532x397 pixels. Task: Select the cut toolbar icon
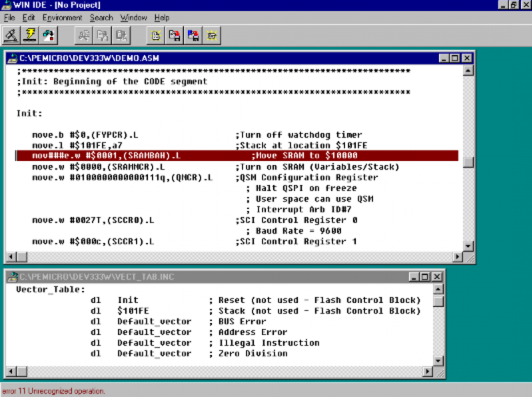click(x=83, y=35)
